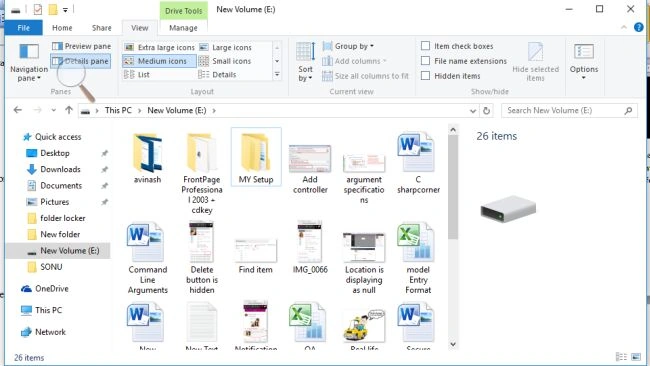The height and width of the screenshot is (366, 650).
Task: Go up one folder level
Action: pos(69,110)
